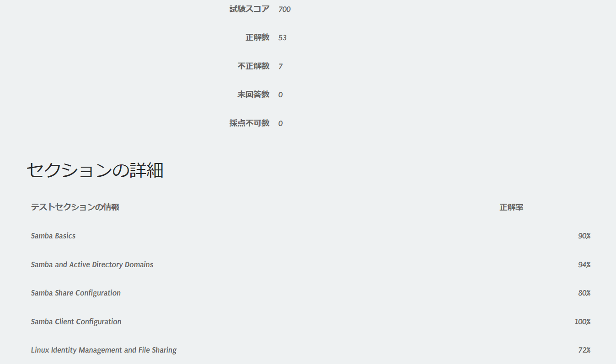Select the Samba Basics row label
This screenshot has width=616, height=364.
(54, 236)
